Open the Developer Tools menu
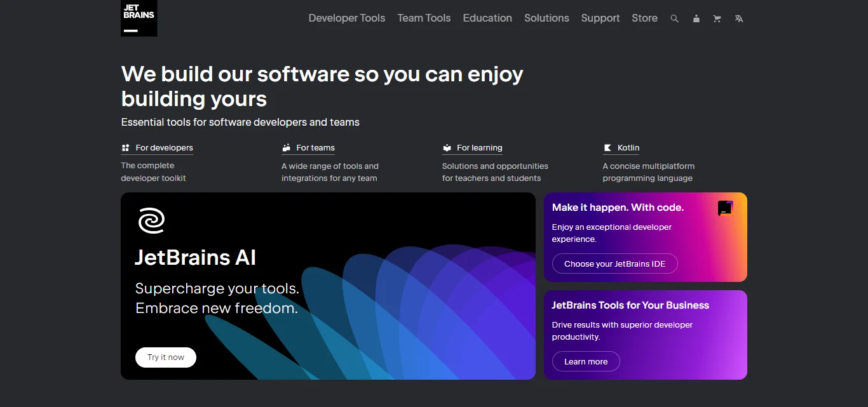 coord(346,18)
